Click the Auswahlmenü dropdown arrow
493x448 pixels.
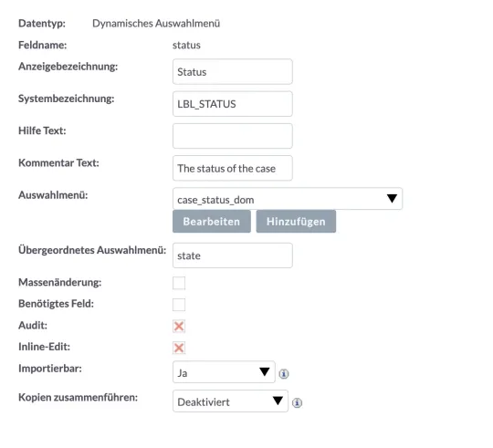(x=392, y=199)
